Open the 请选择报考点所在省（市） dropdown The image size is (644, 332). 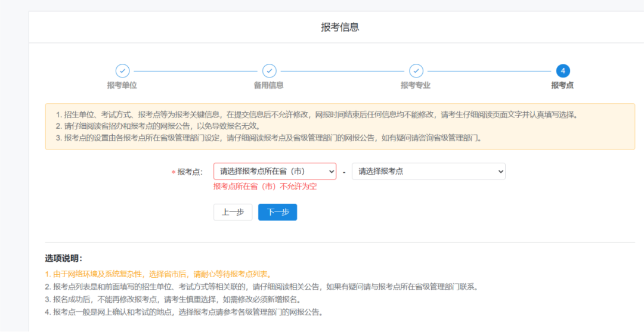coord(275,172)
